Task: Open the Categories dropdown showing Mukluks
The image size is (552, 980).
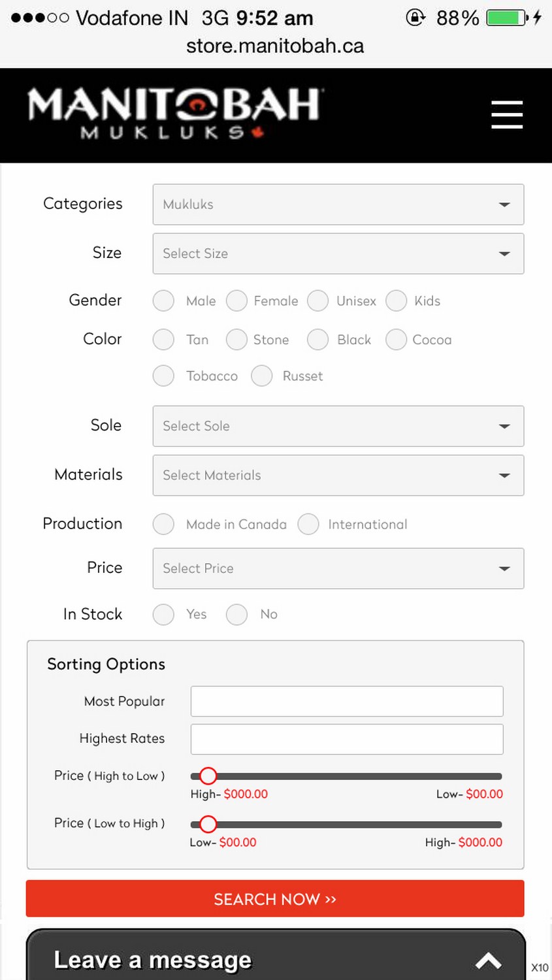Action: [338, 204]
